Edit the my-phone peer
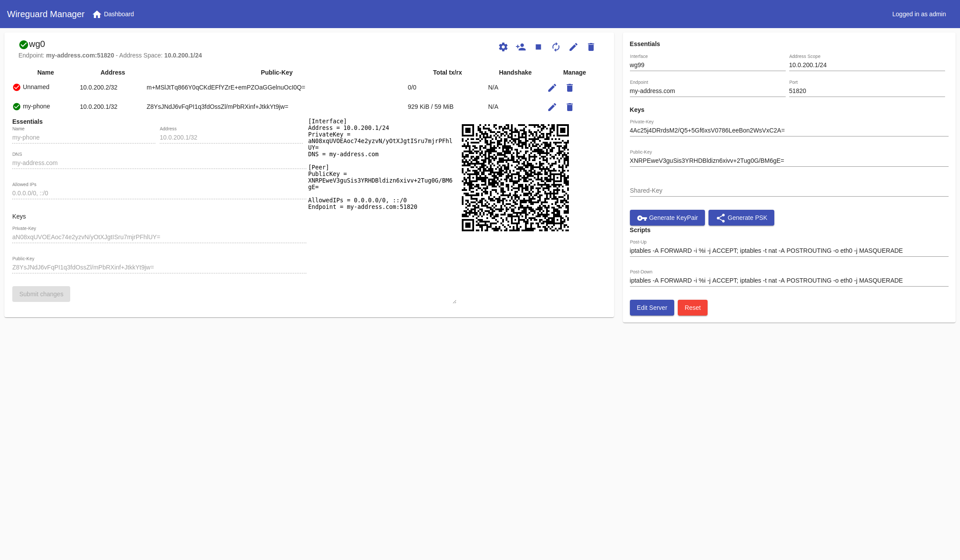This screenshot has width=960, height=560. click(x=552, y=107)
